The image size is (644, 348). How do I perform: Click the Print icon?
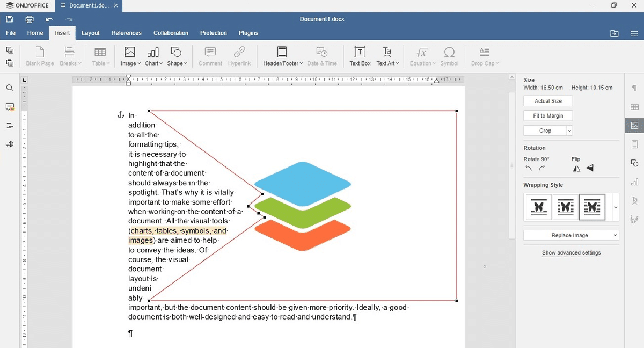click(30, 19)
